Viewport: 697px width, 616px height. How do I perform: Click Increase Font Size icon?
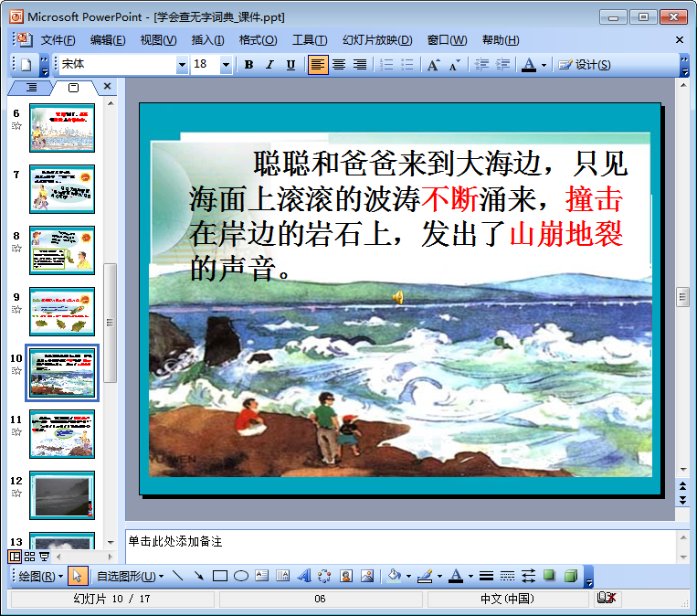coord(434,65)
